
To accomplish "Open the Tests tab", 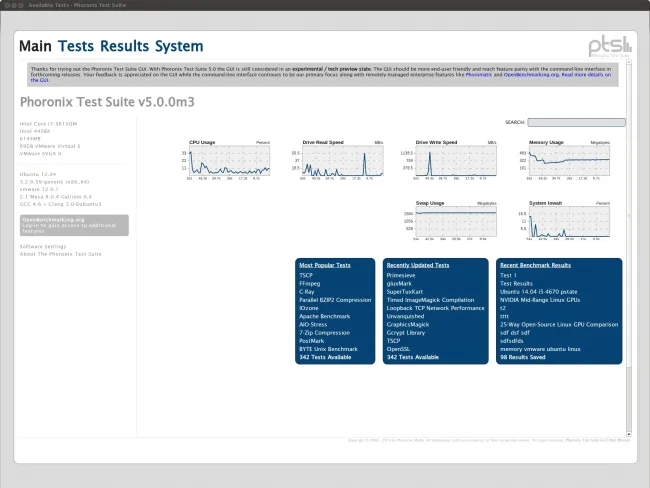I will [76, 46].
